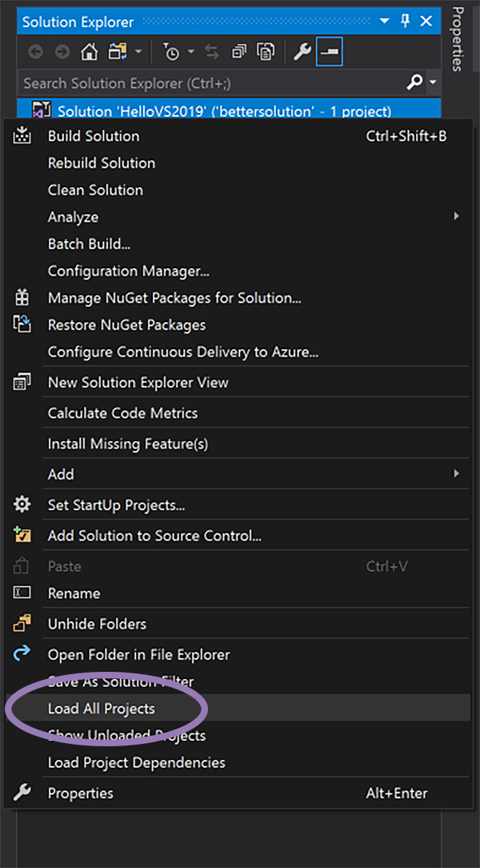This screenshot has height=868, width=480.
Task: Click Manage NuGet Packages for Solution
Action: pos(174,298)
